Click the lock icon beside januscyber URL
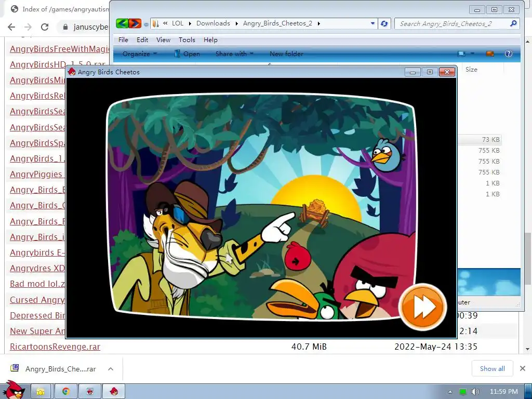 [x=65, y=27]
